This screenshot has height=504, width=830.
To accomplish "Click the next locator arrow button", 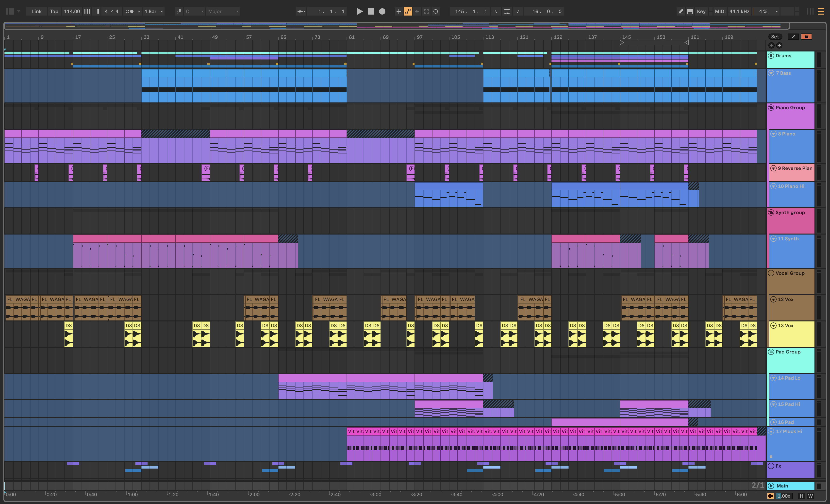I will click(779, 45).
